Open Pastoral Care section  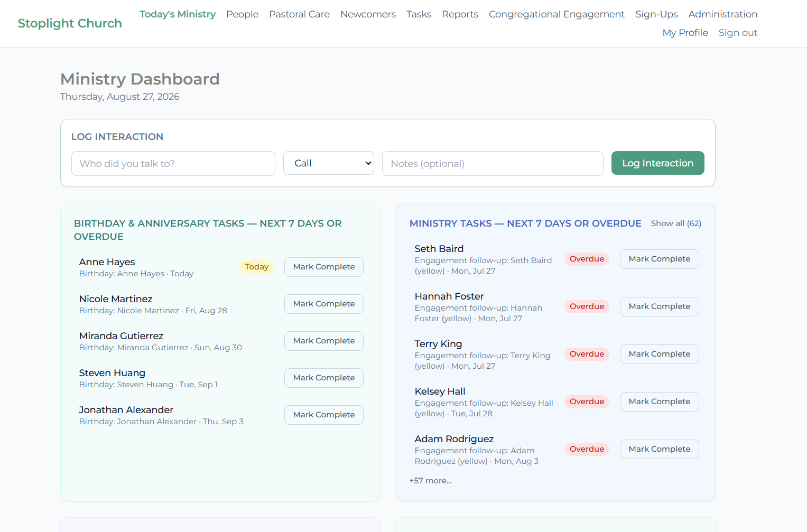coord(299,14)
